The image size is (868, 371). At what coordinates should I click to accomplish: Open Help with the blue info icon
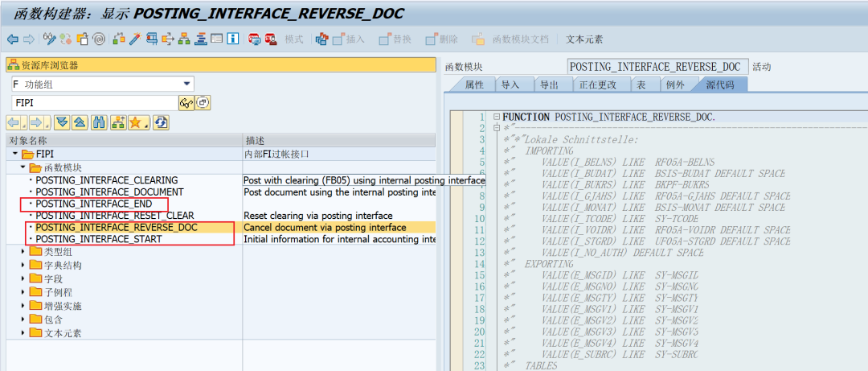233,39
